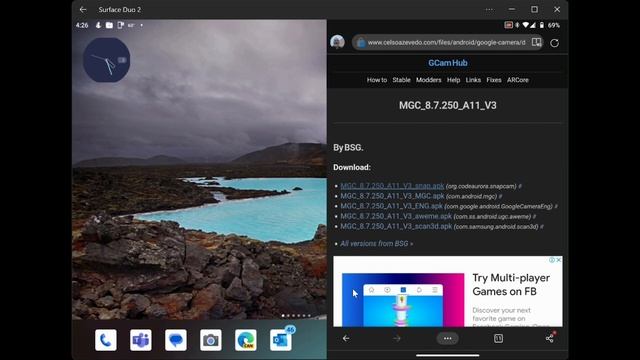Image resolution: width=640 pixels, height=360 pixels.
Task: Open the GCam Hub home link
Action: click(x=448, y=63)
